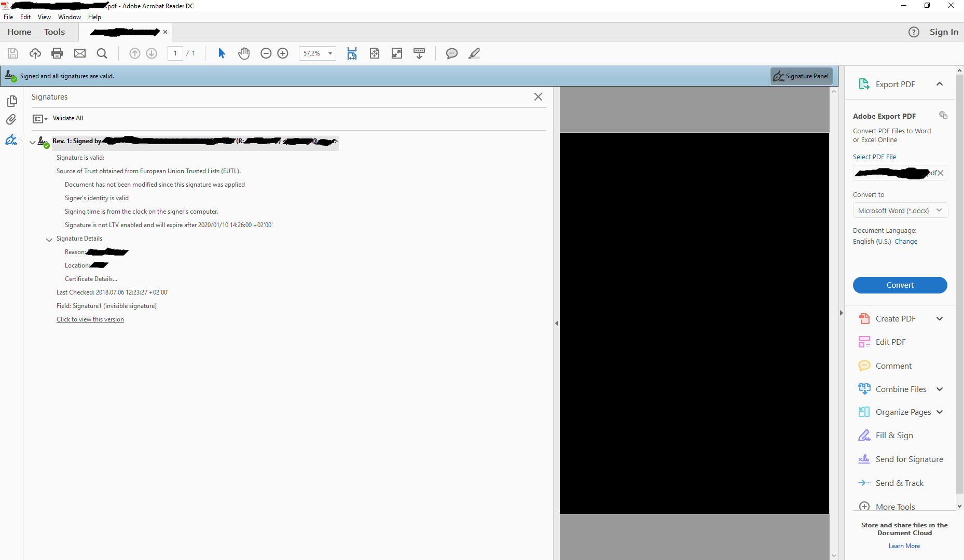Open the Help menu

94,17
